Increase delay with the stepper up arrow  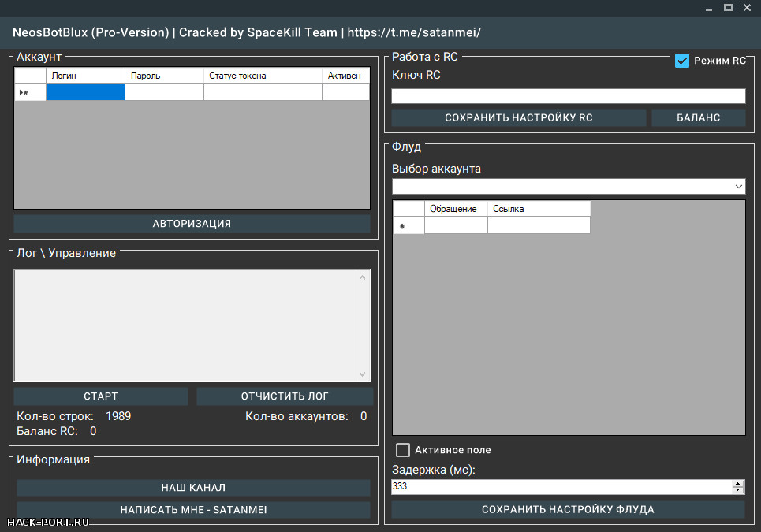(738, 483)
